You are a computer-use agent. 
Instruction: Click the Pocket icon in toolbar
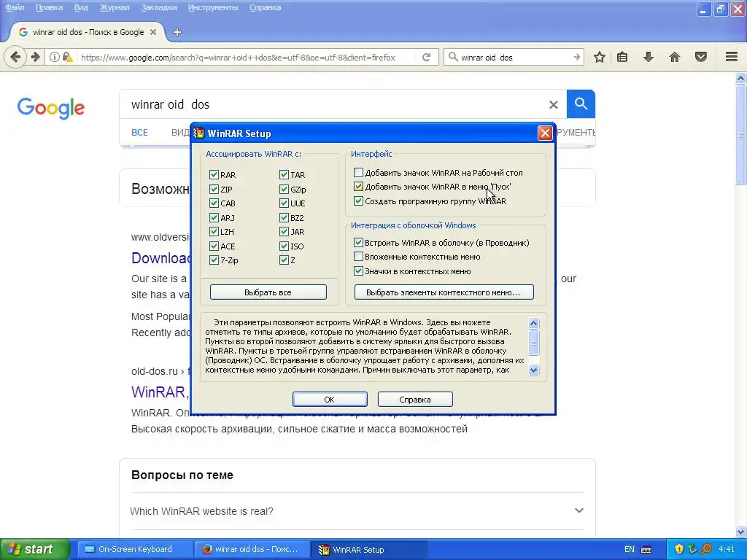coord(701,57)
